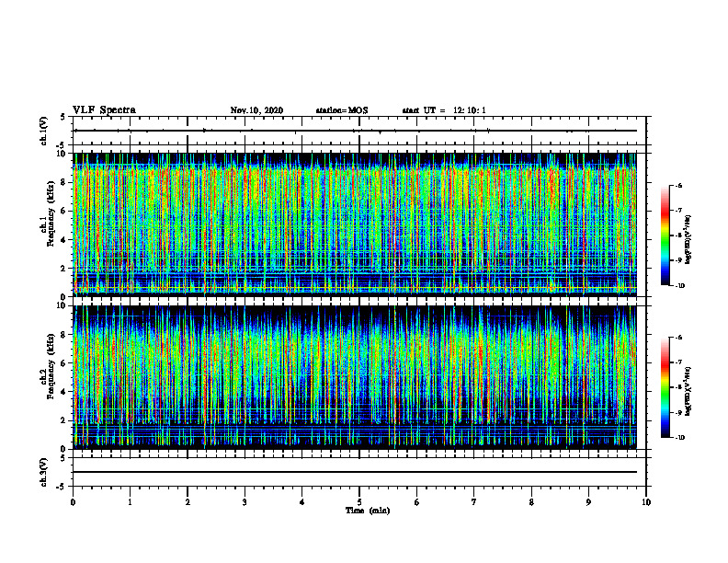This screenshot has height=563, width=728.
Task: Click time axis tick label '5'
Action: [x=359, y=502]
